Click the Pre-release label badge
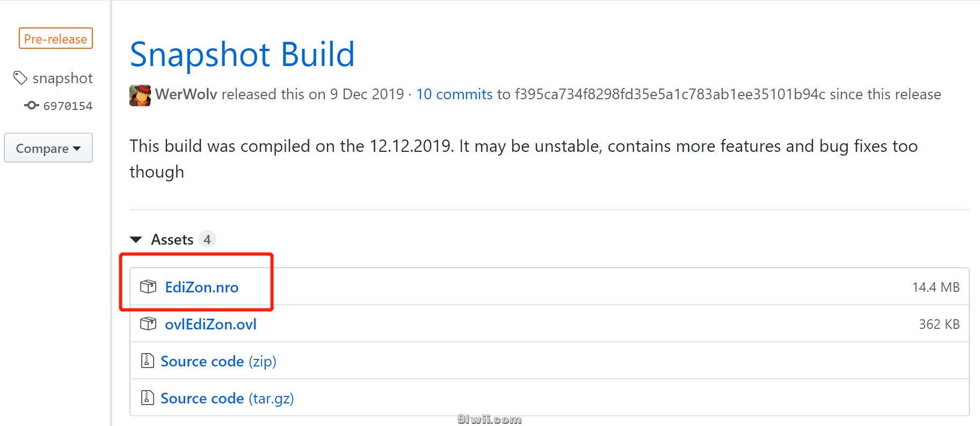Viewport: 980px width, 426px height. coord(56,39)
